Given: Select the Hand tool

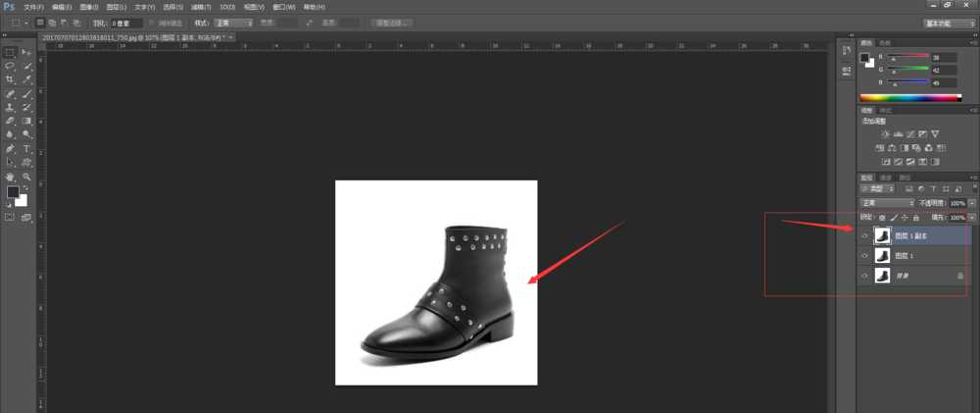Looking at the screenshot, I should [x=10, y=177].
